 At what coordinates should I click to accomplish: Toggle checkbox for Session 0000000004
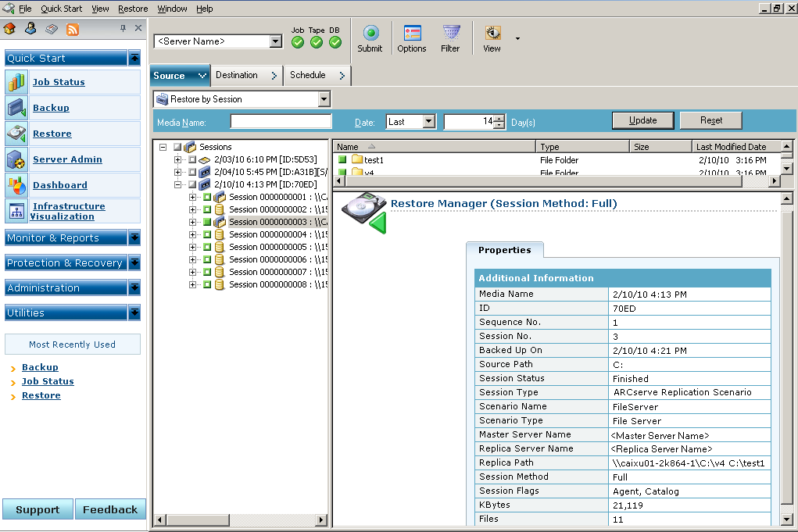click(207, 234)
